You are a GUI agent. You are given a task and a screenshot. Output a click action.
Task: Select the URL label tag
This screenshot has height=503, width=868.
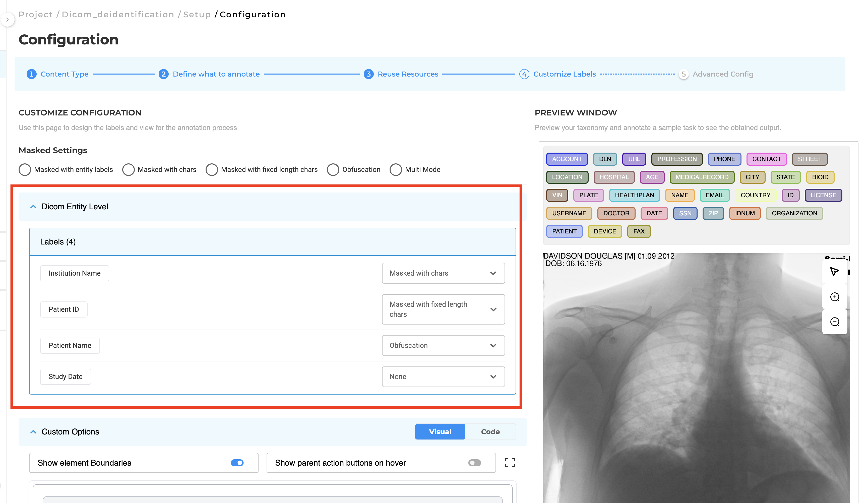pos(634,159)
